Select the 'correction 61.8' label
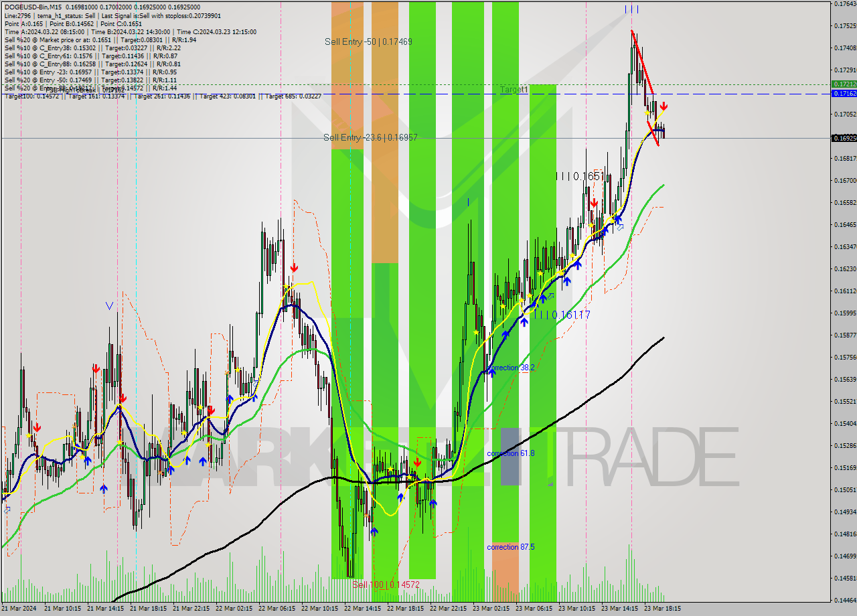 pos(512,453)
